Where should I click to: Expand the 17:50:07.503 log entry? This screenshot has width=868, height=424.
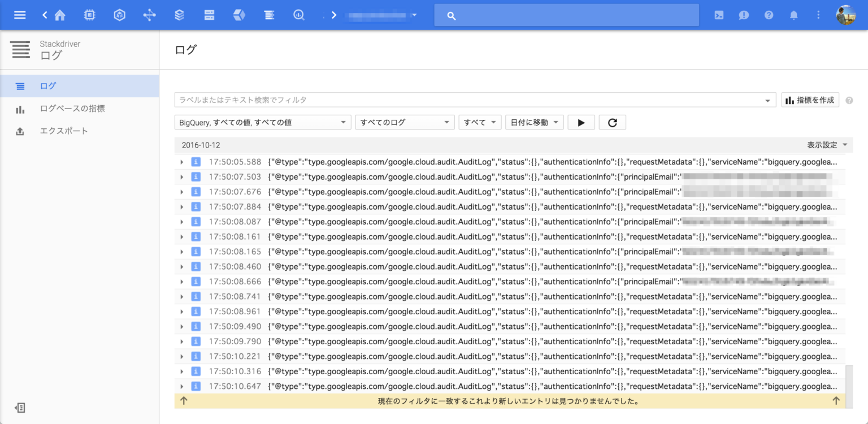[x=181, y=176]
